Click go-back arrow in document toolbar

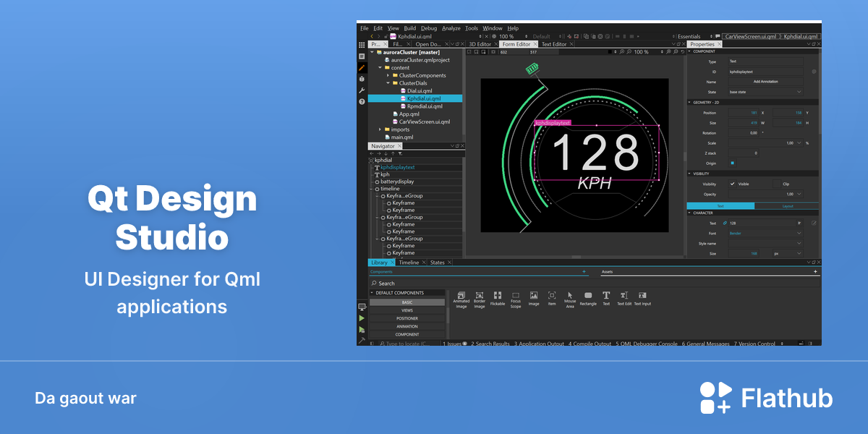click(372, 36)
